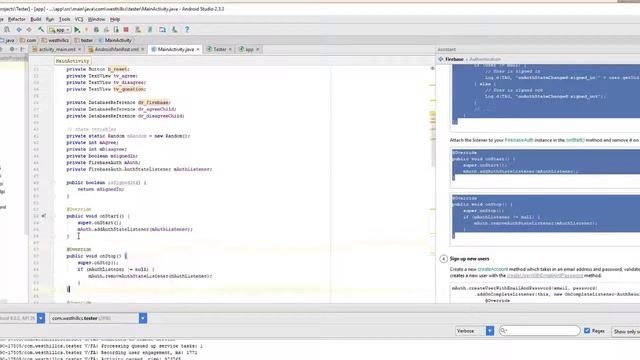640x360 pixels.
Task: Click the Project Structure folder icon
Action: click(x=162, y=30)
